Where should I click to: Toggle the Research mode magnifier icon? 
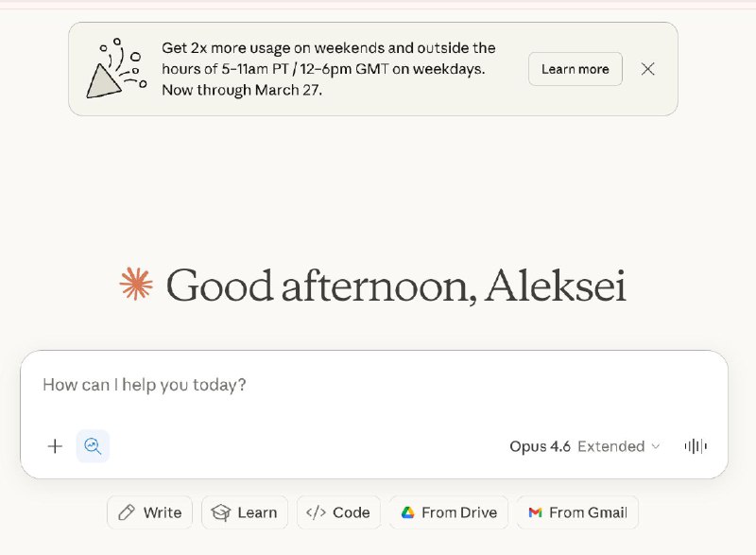pos(93,446)
